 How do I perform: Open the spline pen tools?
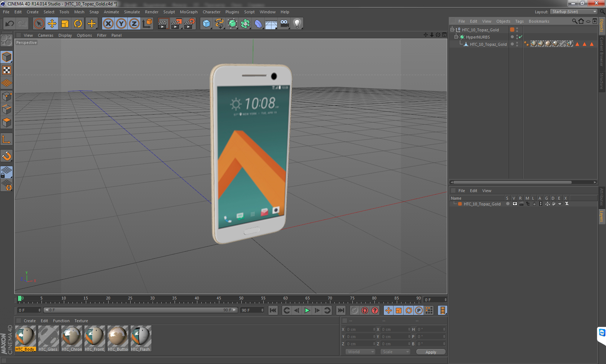(x=219, y=24)
